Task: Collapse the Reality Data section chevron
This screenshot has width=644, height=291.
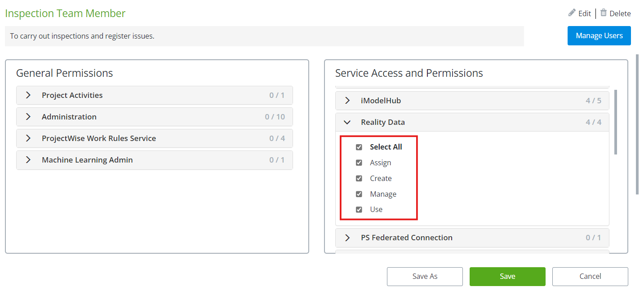Action: (x=347, y=122)
